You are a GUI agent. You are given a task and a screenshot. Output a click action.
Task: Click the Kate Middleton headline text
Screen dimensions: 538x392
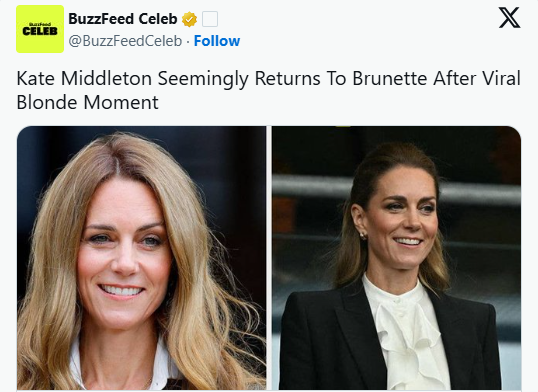pyautogui.click(x=269, y=90)
